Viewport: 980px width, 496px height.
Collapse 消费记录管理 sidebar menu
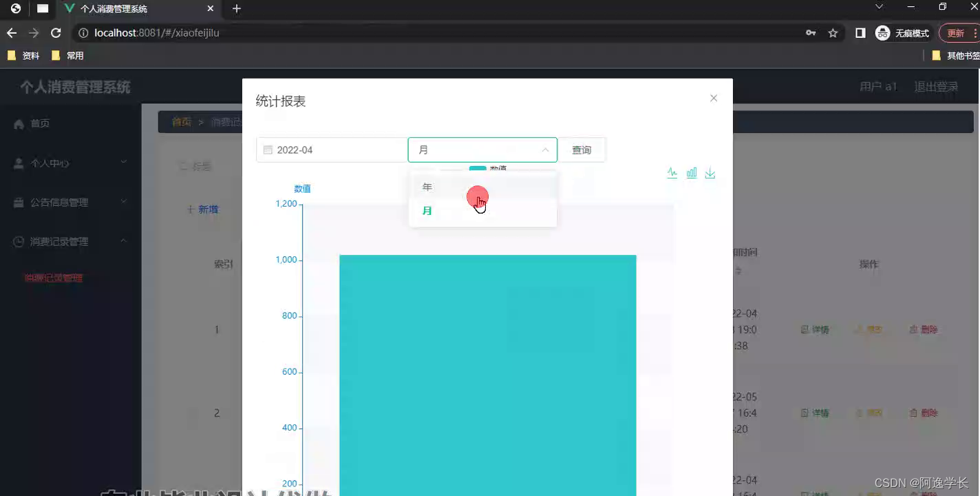pos(70,242)
